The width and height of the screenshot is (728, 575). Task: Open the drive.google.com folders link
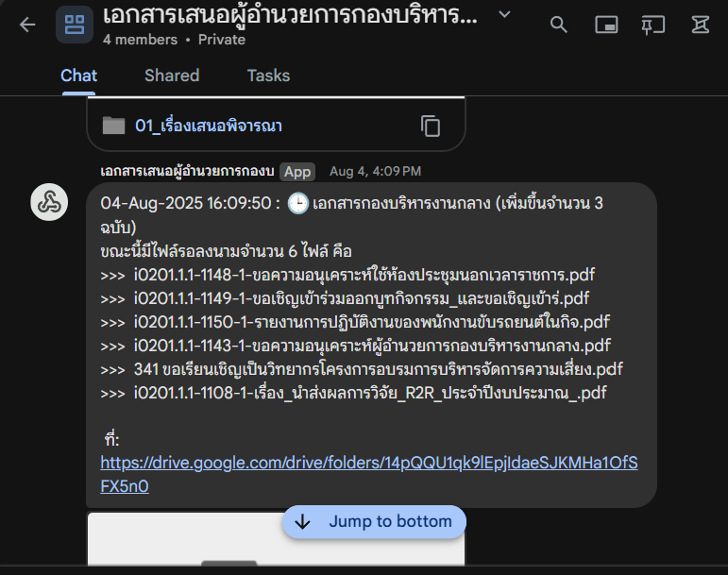point(368,474)
